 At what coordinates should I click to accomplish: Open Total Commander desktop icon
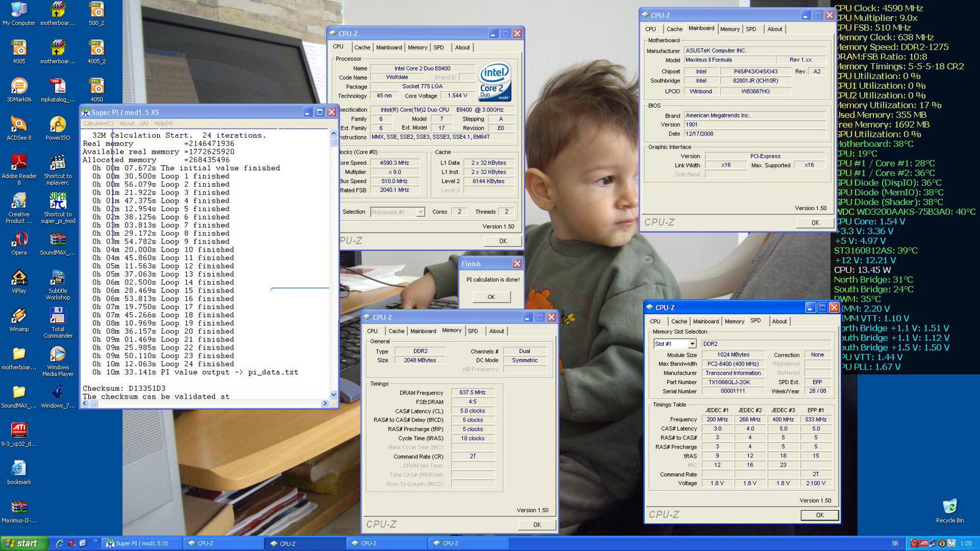[58, 323]
